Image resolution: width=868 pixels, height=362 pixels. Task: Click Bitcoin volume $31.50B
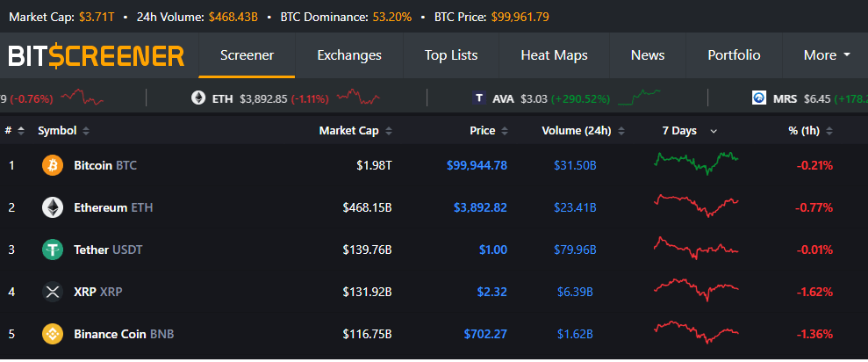[x=575, y=165]
